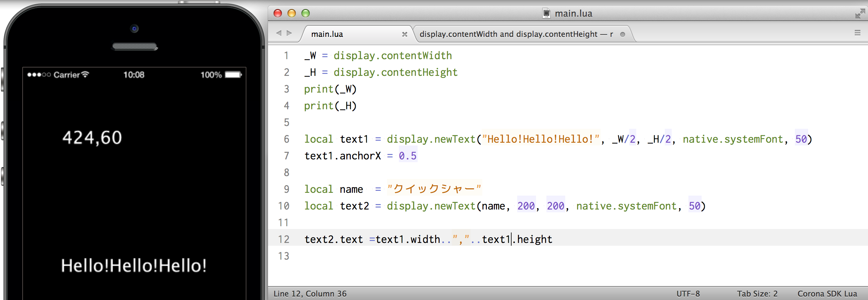
Task: Click line number 1 in the gutter
Action: click(286, 56)
